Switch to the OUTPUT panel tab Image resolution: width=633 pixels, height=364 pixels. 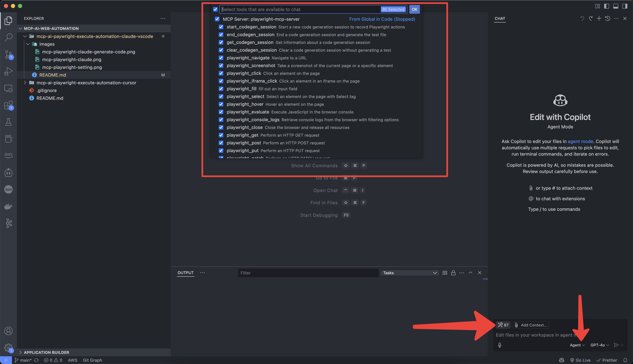185,273
